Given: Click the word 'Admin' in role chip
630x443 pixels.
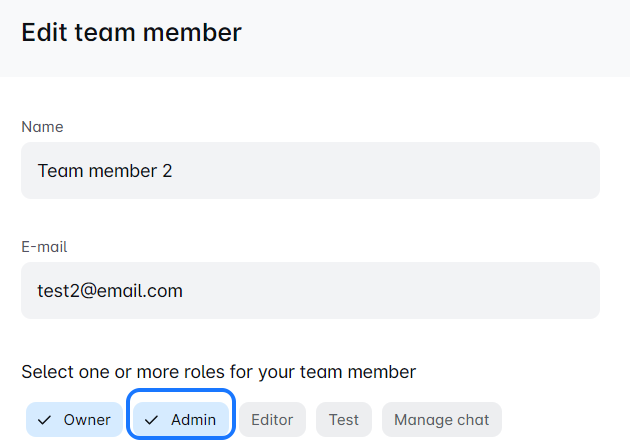Looking at the screenshot, I should (193, 420).
